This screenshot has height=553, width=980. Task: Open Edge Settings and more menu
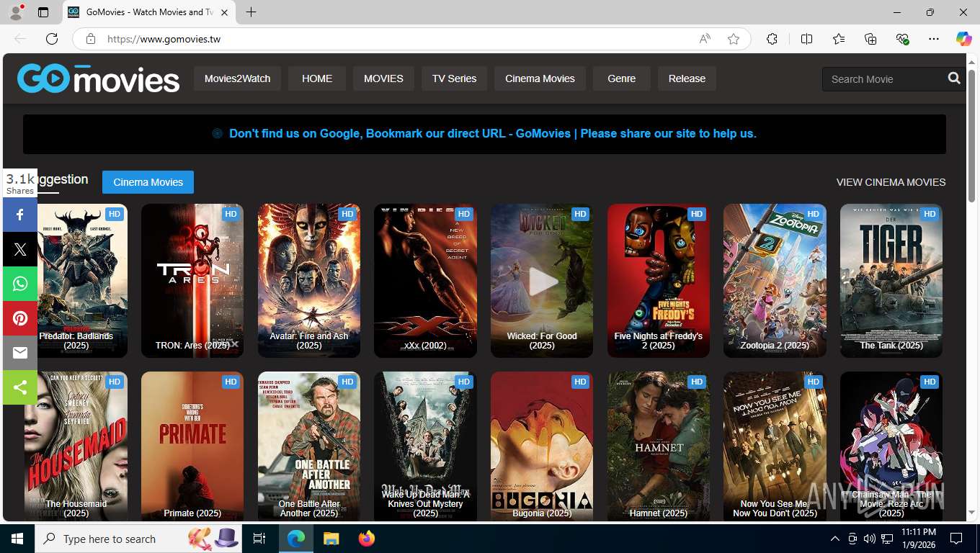(934, 39)
